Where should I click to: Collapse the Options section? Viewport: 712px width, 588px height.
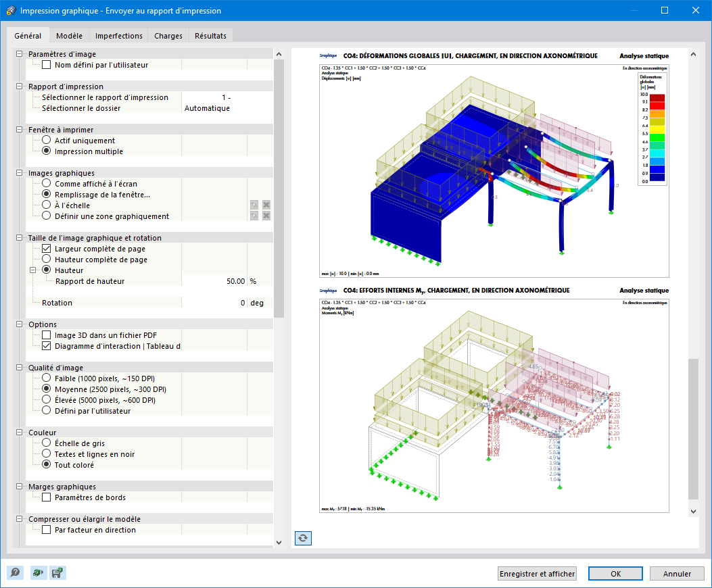(19, 324)
